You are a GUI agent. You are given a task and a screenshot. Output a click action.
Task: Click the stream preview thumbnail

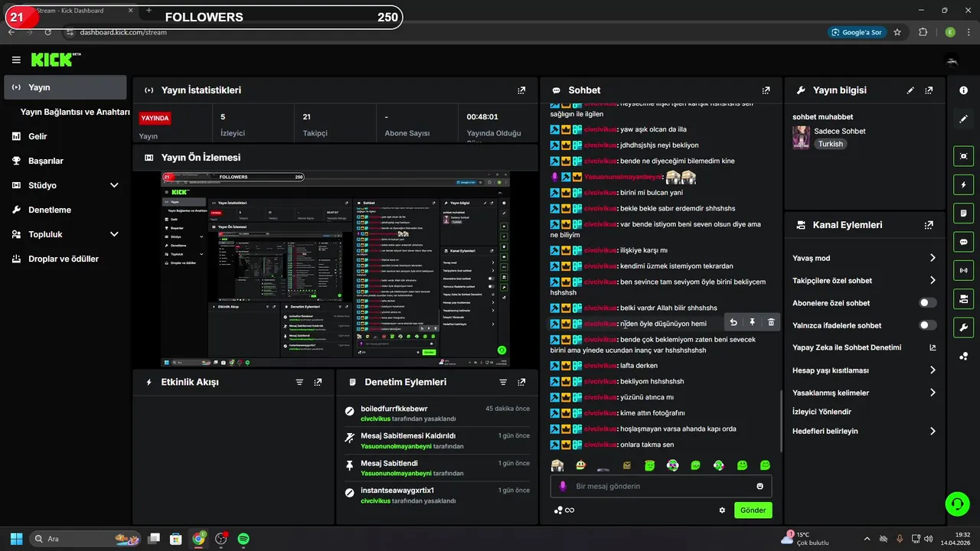click(x=335, y=269)
